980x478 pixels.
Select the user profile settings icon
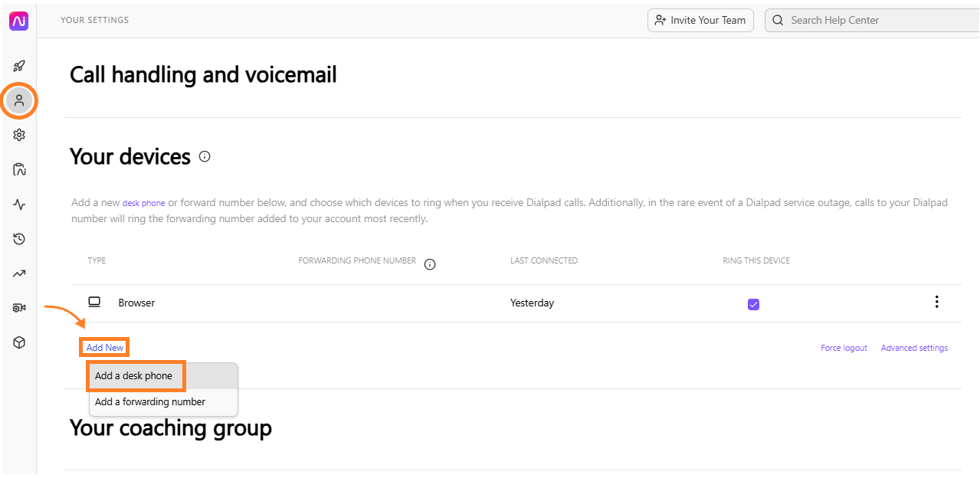point(19,100)
